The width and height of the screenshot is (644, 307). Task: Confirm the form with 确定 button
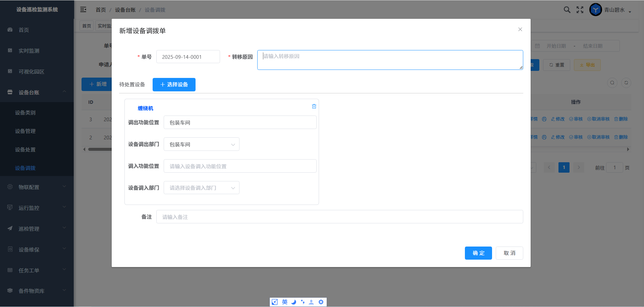(x=478, y=253)
